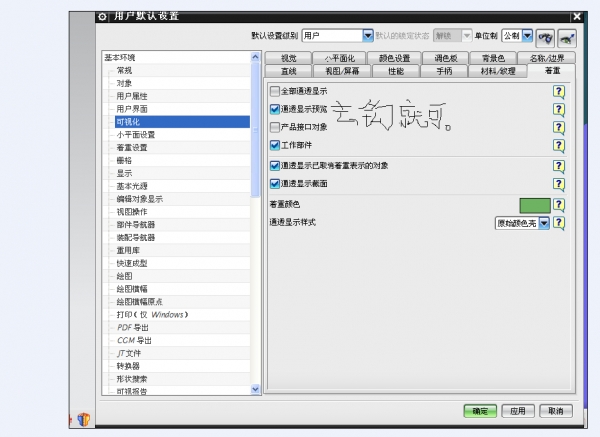Open help for 通透显示截面

(x=559, y=184)
